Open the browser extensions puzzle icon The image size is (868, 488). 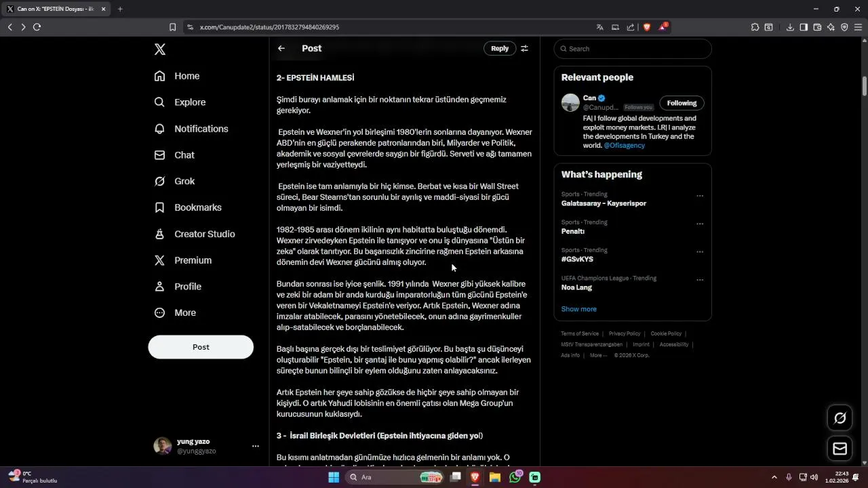click(x=755, y=27)
